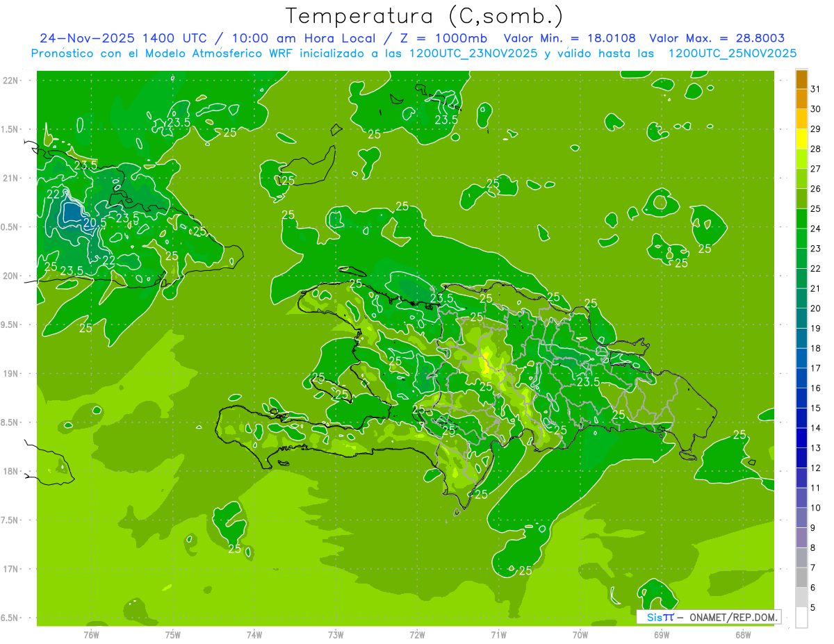Click the "12" label on the colorbar
Image resolution: width=834 pixels, height=644 pixels.
coord(816,468)
